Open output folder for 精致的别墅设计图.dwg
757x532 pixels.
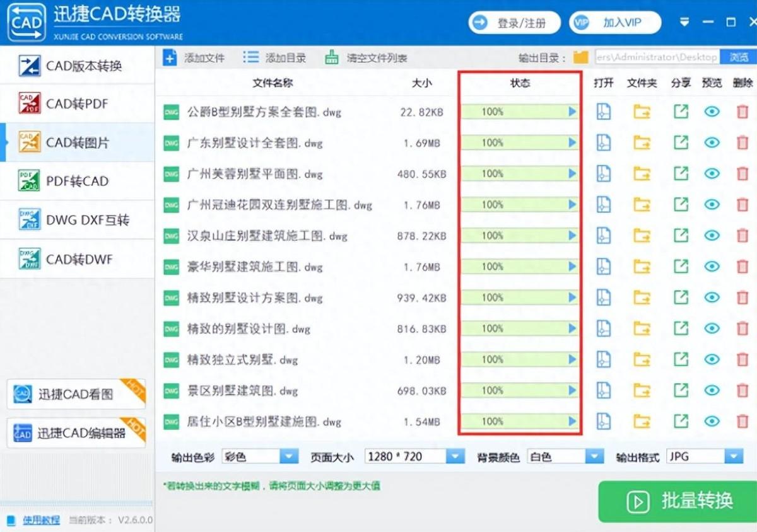pyautogui.click(x=642, y=328)
